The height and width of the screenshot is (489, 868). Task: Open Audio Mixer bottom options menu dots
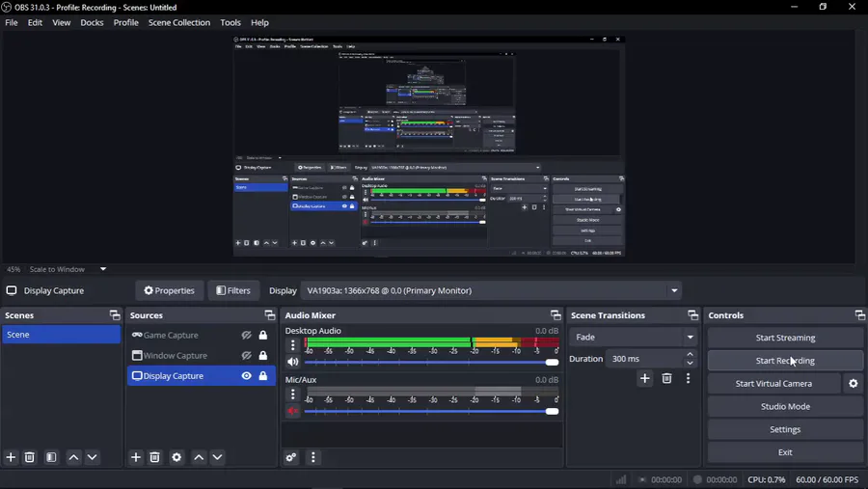(x=313, y=457)
